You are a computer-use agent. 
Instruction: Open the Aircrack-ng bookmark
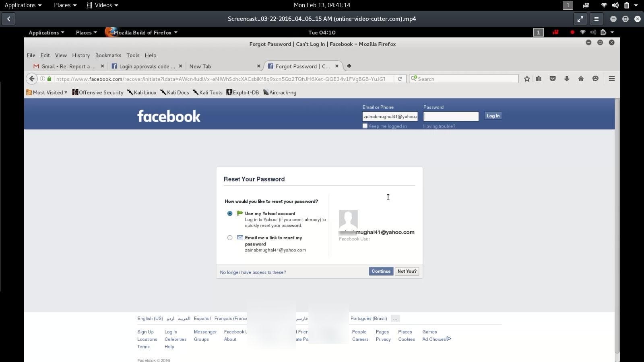(280, 93)
